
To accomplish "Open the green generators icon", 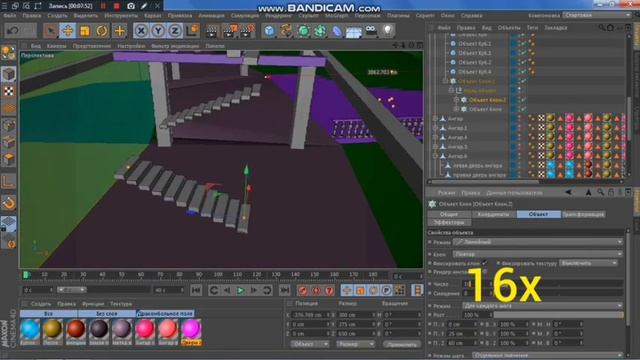I will [x=303, y=31].
